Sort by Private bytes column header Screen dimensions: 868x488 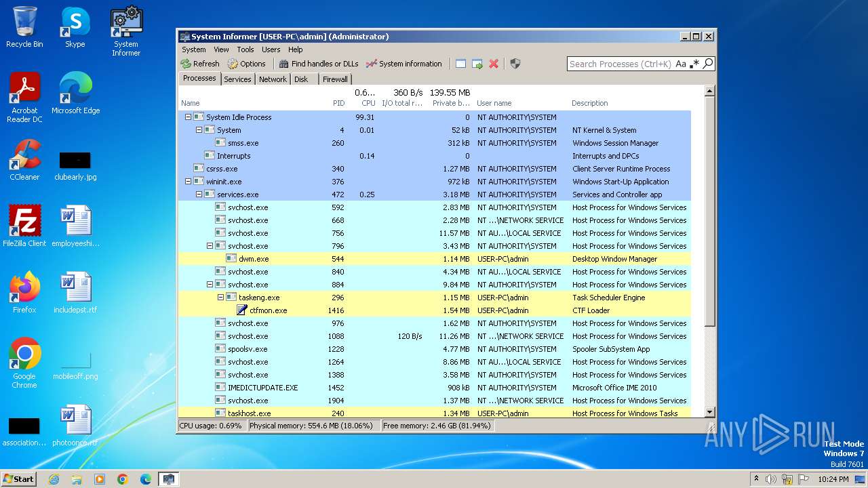click(x=451, y=103)
